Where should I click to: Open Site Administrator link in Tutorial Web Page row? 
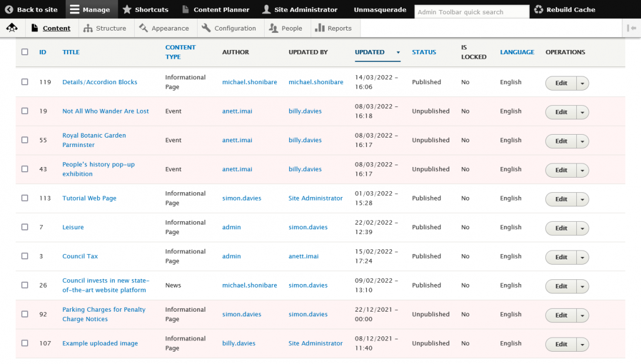point(315,198)
